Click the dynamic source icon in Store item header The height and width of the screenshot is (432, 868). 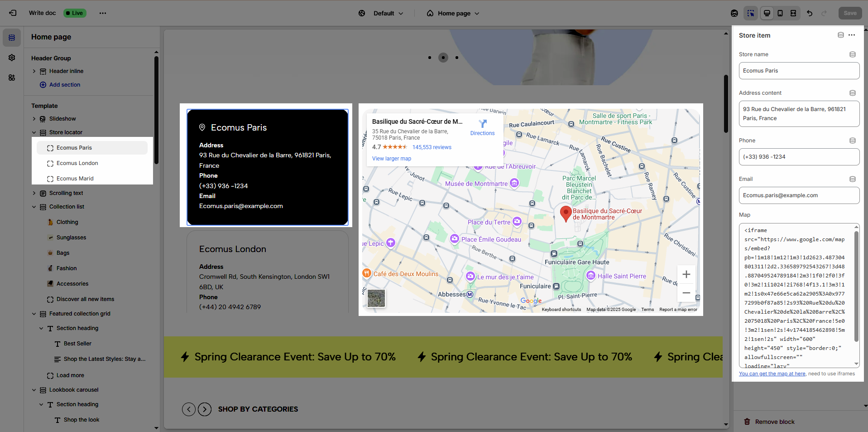point(840,35)
